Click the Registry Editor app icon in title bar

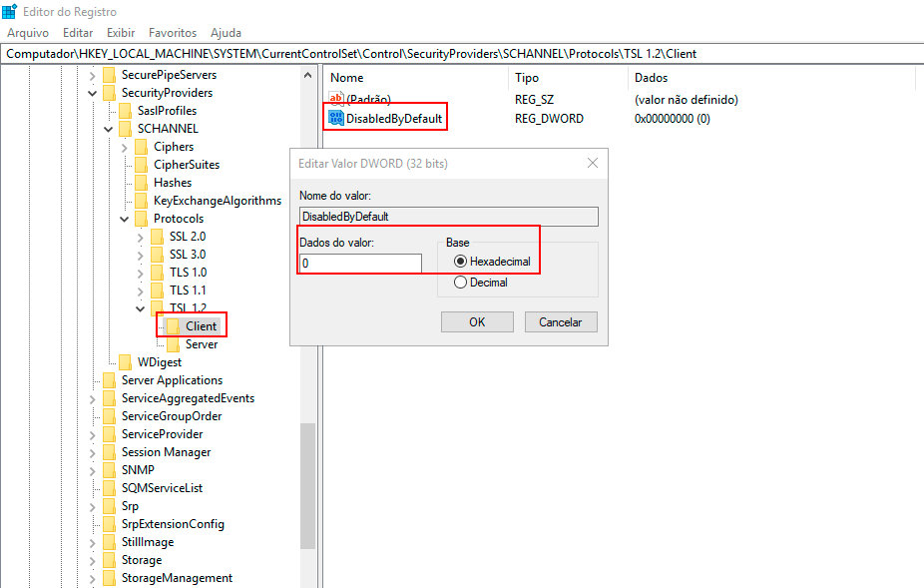click(x=9, y=11)
